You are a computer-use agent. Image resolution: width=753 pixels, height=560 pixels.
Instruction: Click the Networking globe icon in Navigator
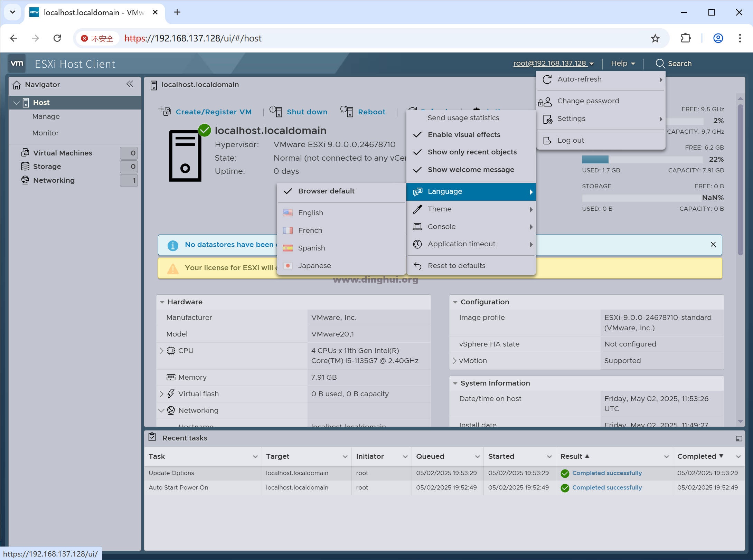(x=25, y=180)
